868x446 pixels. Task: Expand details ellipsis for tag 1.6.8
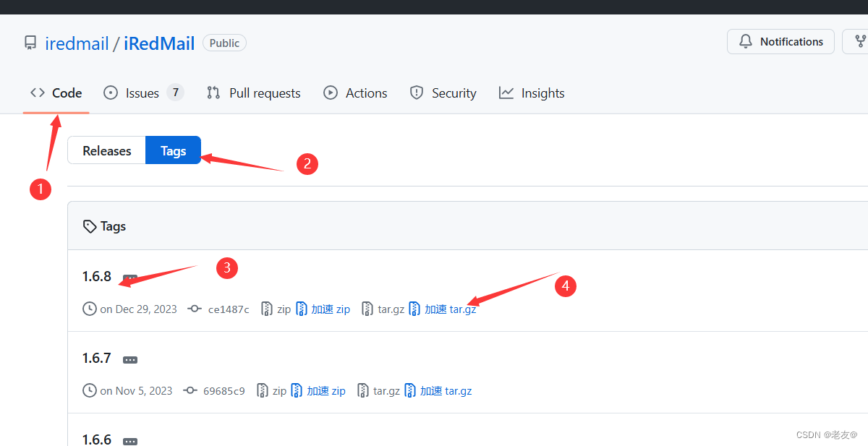[x=130, y=278]
